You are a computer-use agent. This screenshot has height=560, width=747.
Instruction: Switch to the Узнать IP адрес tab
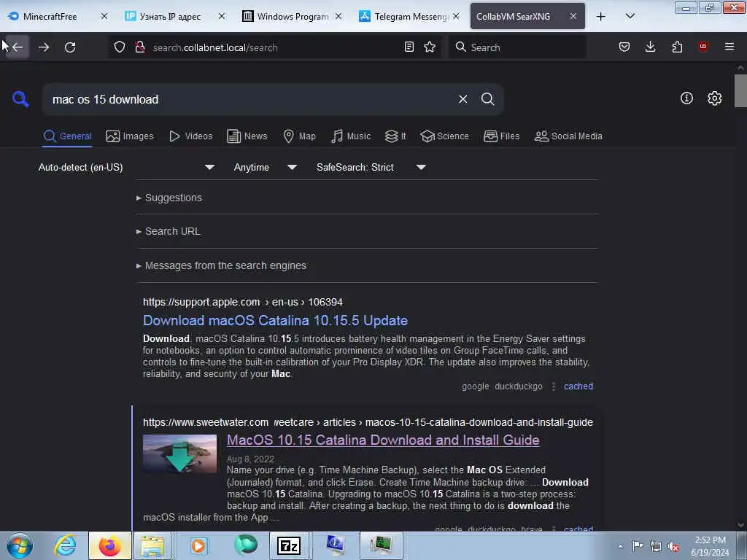pyautogui.click(x=170, y=16)
